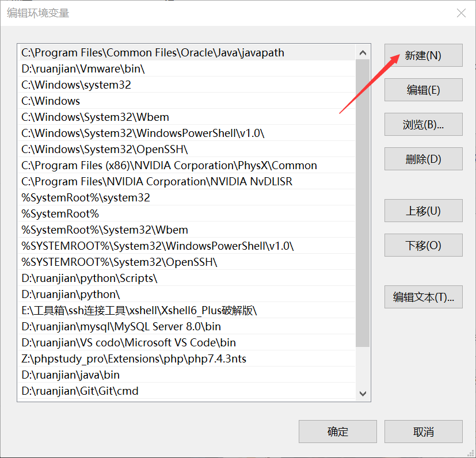476x458 pixels.
Task: Click the 编辑(E) button
Action: click(x=423, y=90)
